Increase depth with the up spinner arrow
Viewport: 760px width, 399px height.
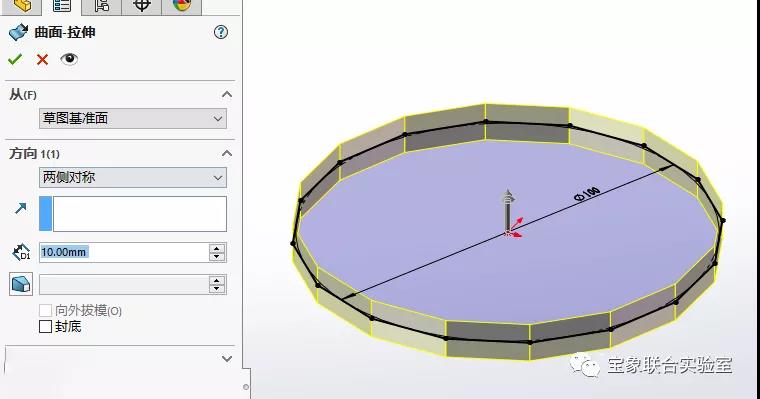[217, 248]
